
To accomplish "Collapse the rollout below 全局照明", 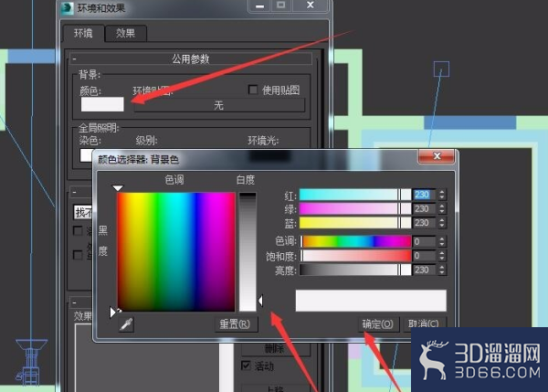I will point(75,192).
